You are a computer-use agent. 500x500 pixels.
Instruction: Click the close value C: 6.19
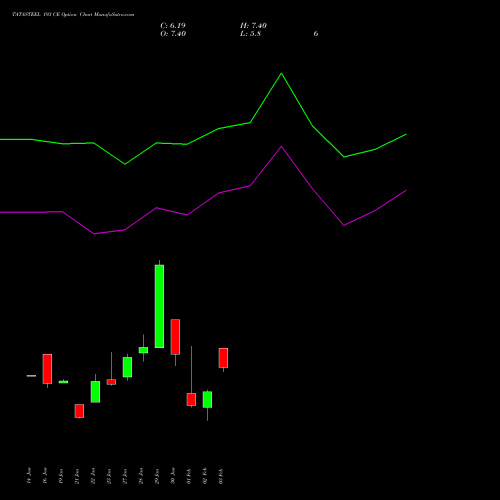pyautogui.click(x=173, y=26)
